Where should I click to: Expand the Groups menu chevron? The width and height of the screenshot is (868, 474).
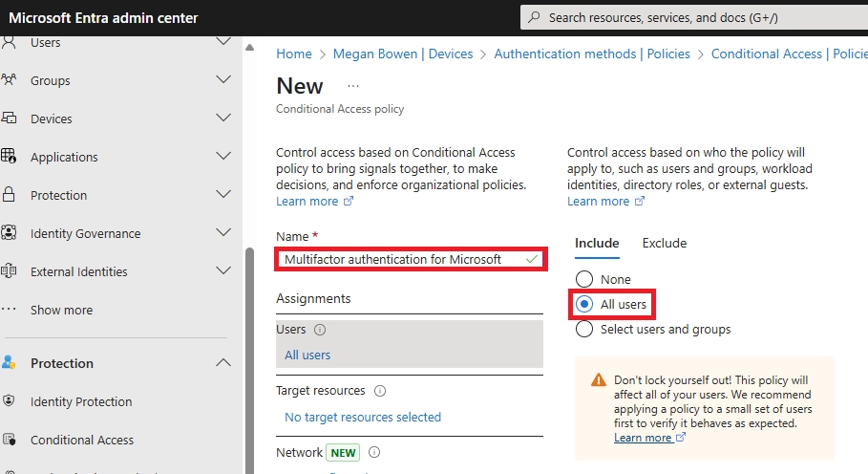click(223, 79)
